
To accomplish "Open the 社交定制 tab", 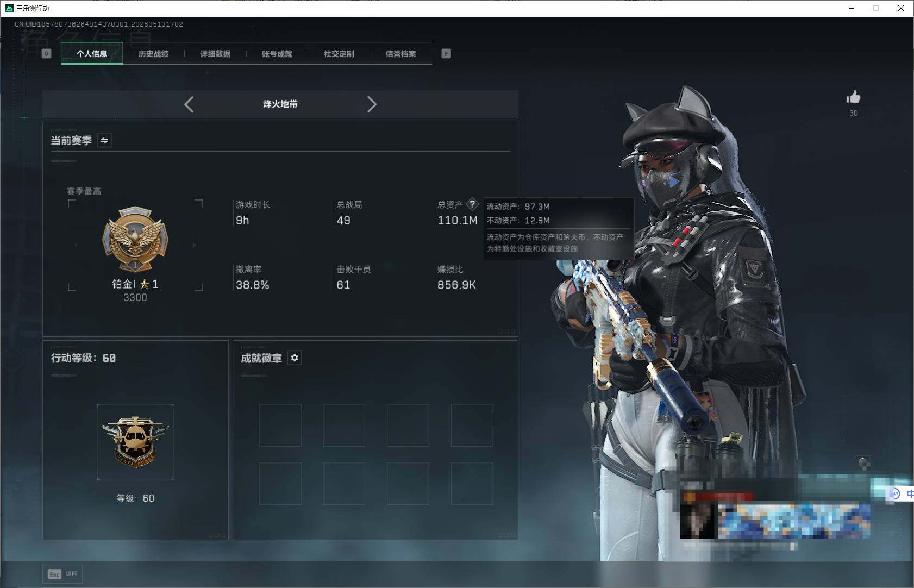I will [339, 54].
